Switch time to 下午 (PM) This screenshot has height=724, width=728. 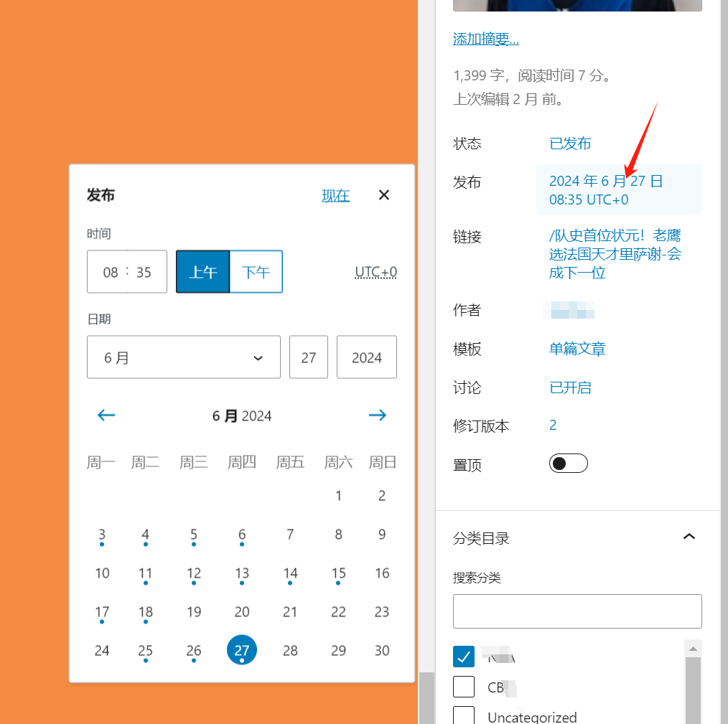pos(256,271)
